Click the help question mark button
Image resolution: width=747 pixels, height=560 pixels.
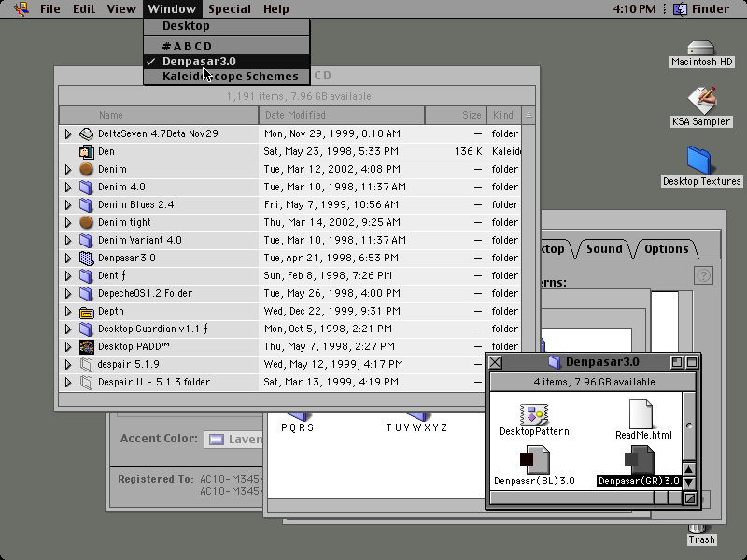(x=703, y=275)
